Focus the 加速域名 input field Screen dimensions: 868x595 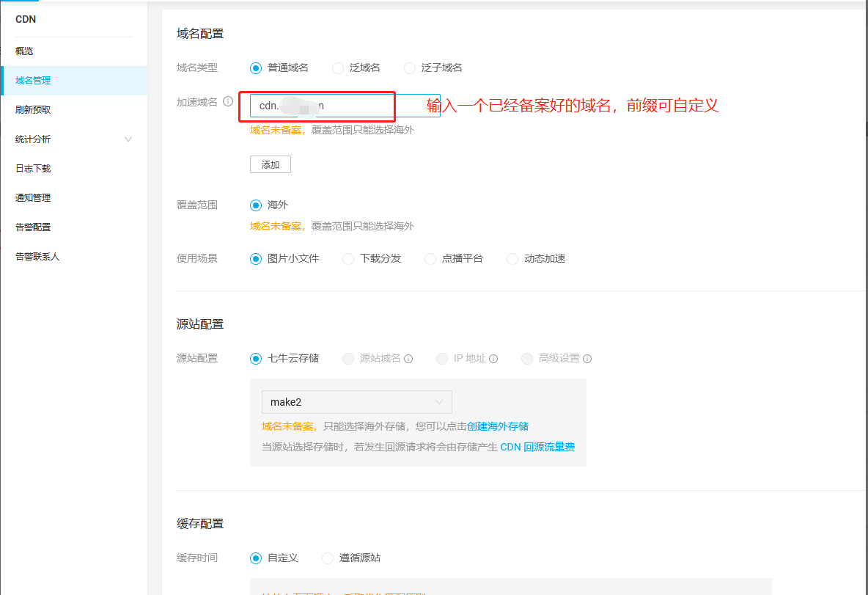coord(345,106)
